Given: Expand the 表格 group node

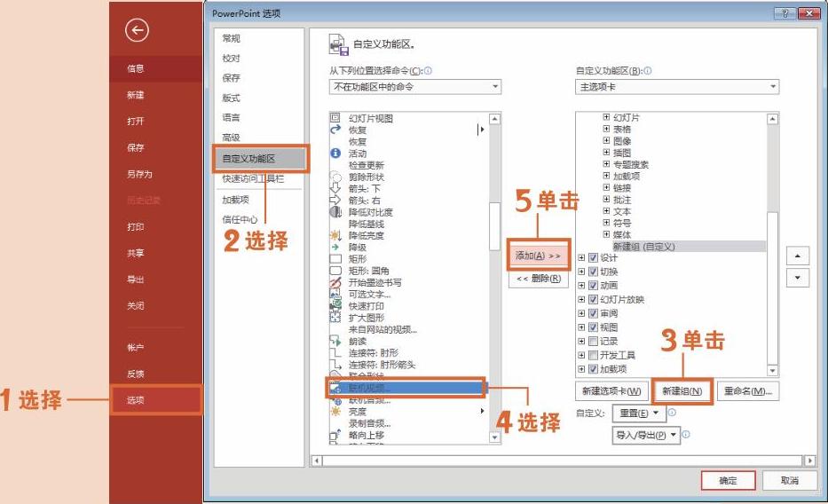Looking at the screenshot, I should coord(606,129).
